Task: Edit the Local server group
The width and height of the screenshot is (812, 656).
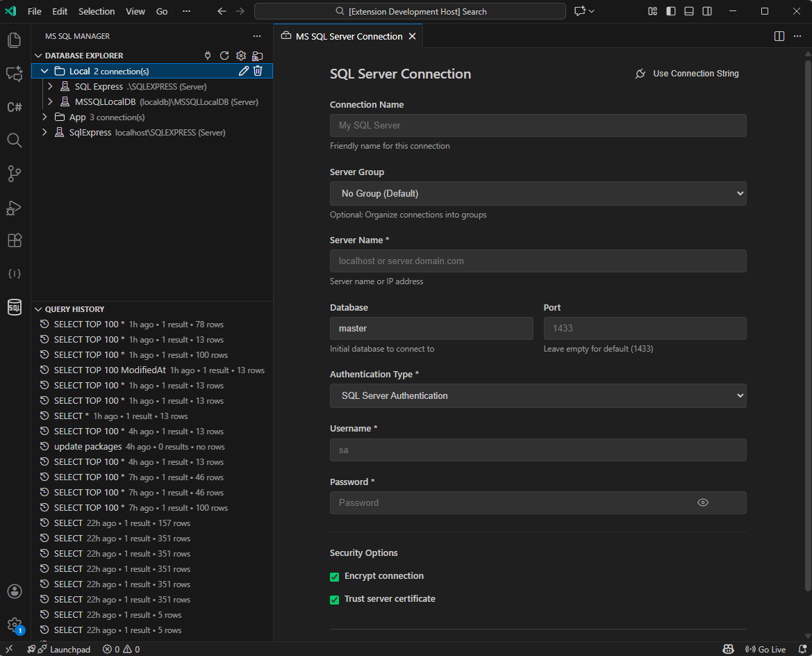Action: [243, 71]
